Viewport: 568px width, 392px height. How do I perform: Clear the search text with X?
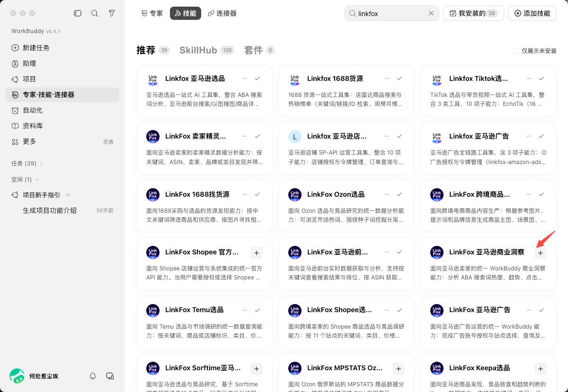(431, 13)
